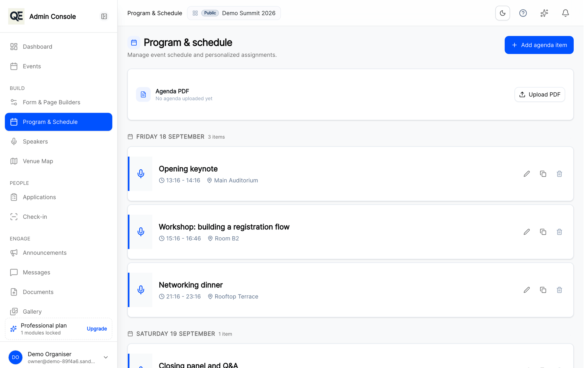Viewport: 588px width, 368px height.
Task: Click the Program & schedule calendar heading icon
Action: click(134, 43)
